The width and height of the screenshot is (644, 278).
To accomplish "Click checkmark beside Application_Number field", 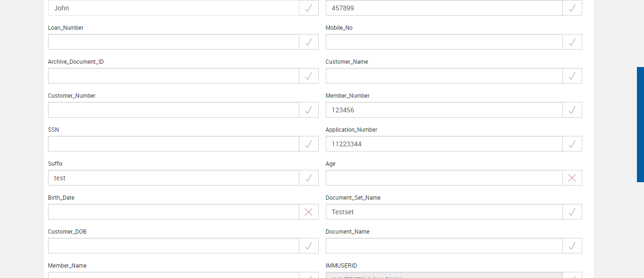I will click(x=572, y=144).
